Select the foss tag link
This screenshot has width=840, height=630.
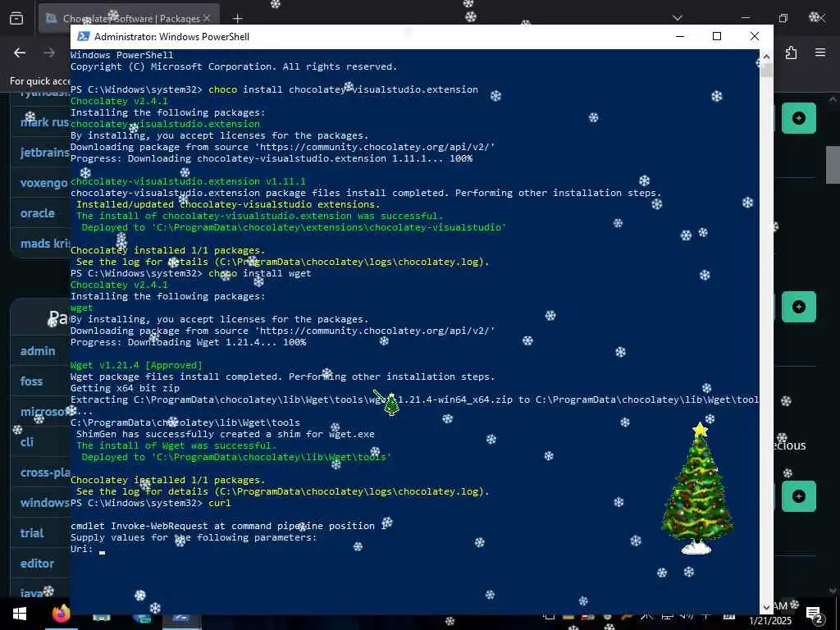(31, 381)
